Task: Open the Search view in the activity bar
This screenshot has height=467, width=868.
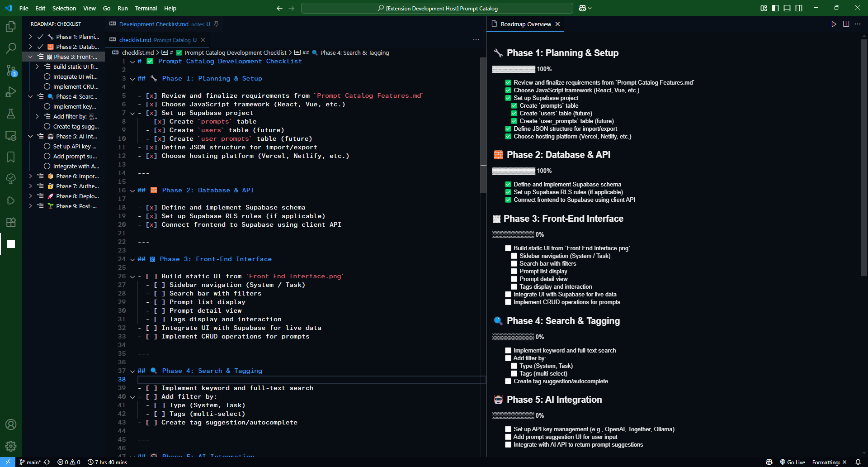Action: 11,48
